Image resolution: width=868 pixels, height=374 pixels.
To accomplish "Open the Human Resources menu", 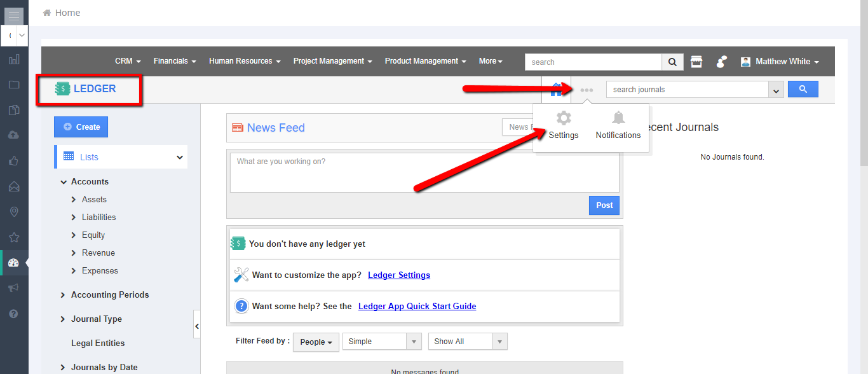I will [244, 62].
